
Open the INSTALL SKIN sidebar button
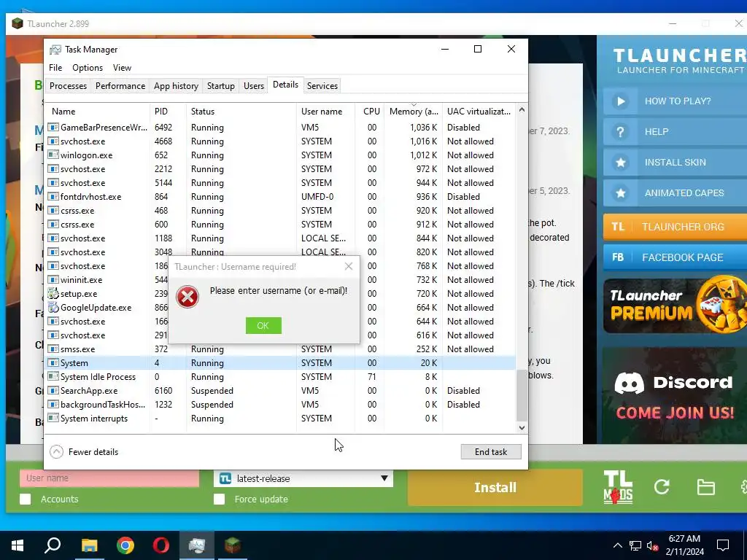[x=675, y=163]
